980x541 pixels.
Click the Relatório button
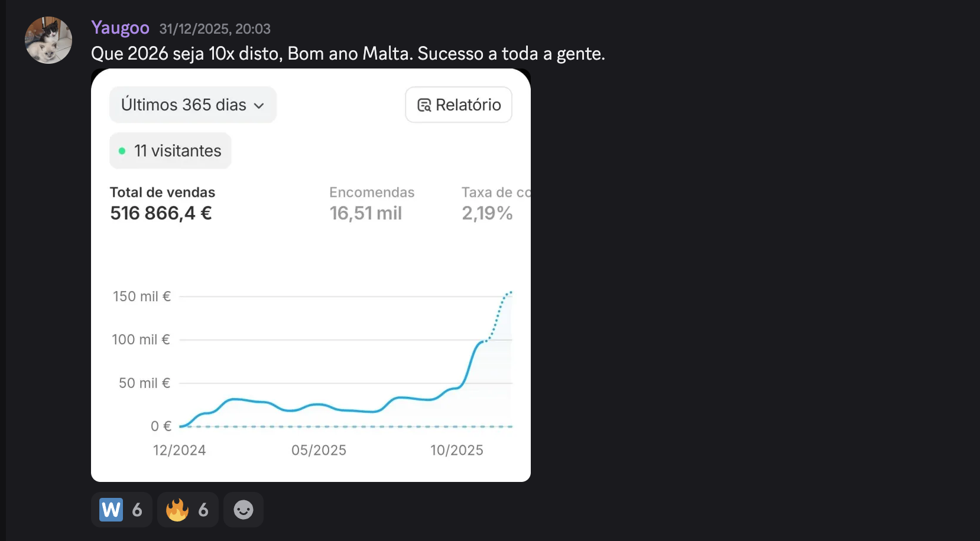[x=458, y=105]
